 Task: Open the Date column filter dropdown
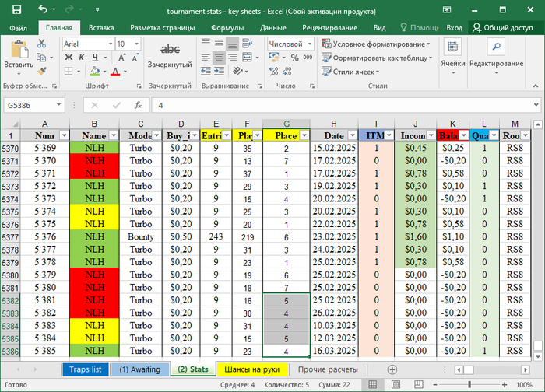(x=353, y=135)
